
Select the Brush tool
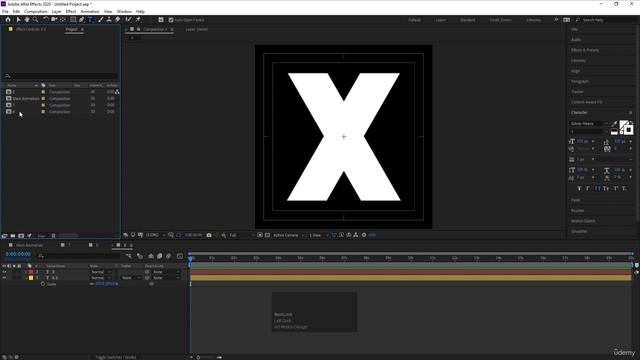click(x=100, y=20)
